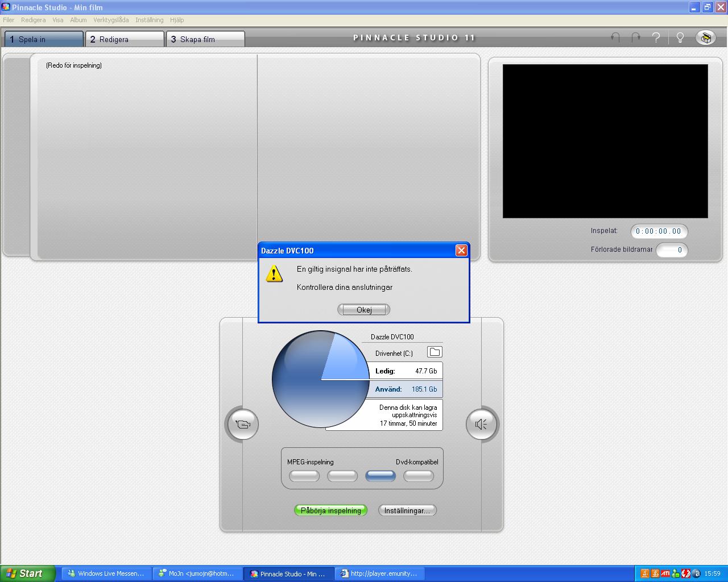Switch to the MoJn chat taskbar item
Screen dimensions: 728x582
point(198,573)
